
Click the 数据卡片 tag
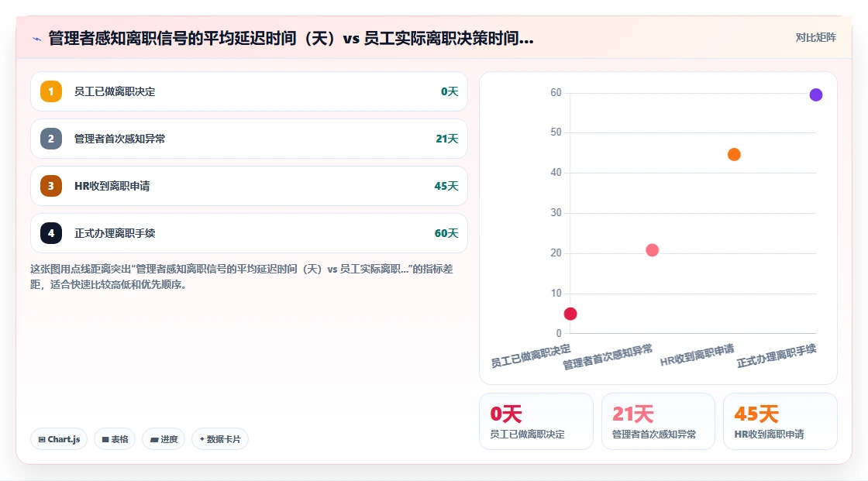(220, 439)
